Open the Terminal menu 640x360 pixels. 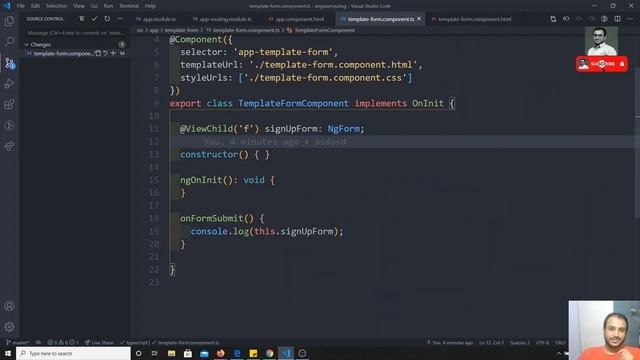(129, 6)
